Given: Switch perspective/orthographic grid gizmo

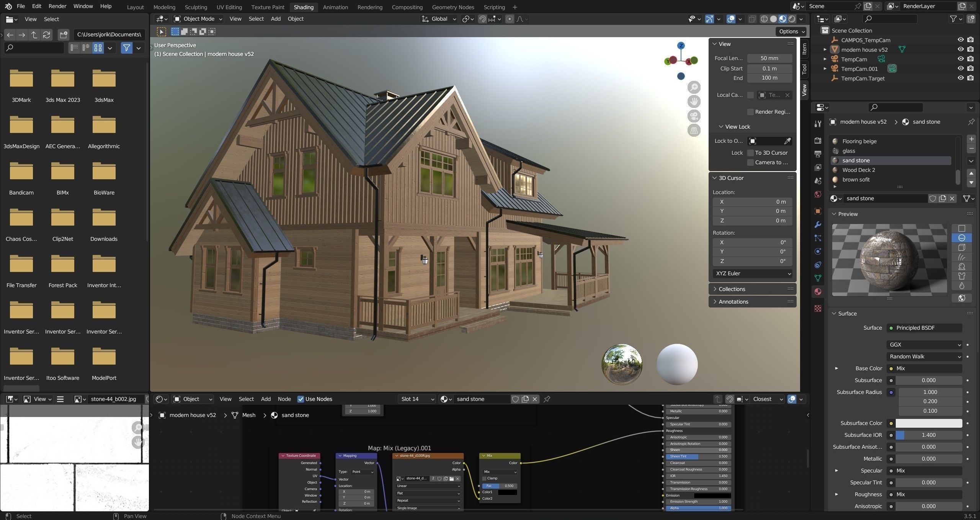Looking at the screenshot, I should [x=694, y=131].
